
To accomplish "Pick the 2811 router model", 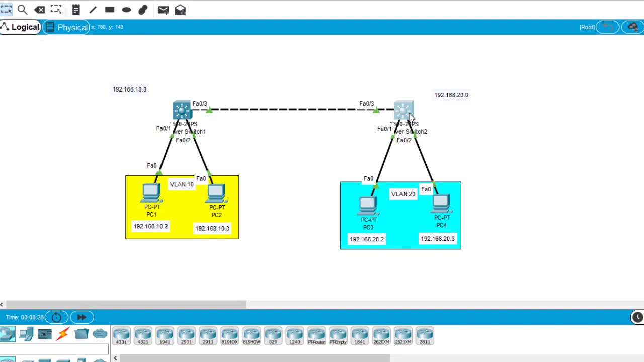I will tap(425, 336).
